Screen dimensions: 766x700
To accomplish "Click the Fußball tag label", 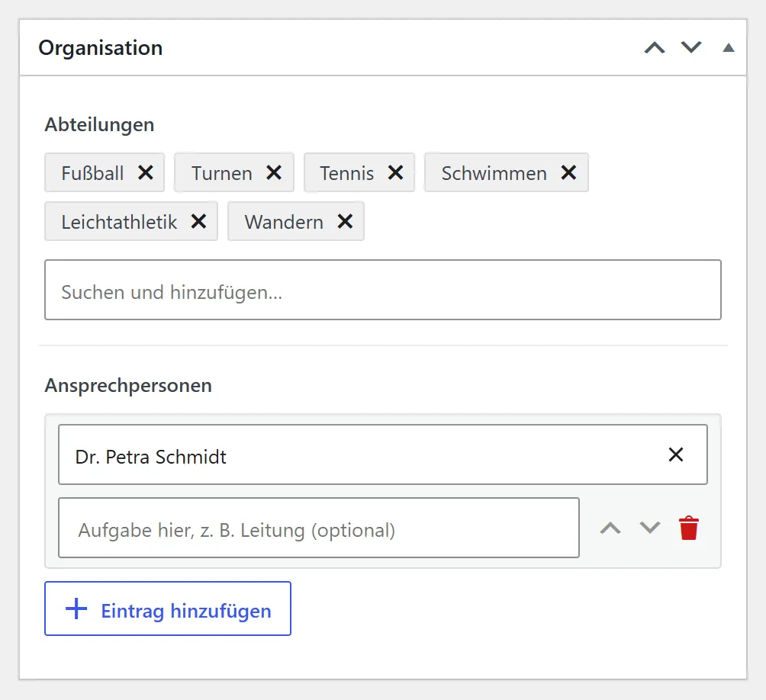I will pos(92,173).
